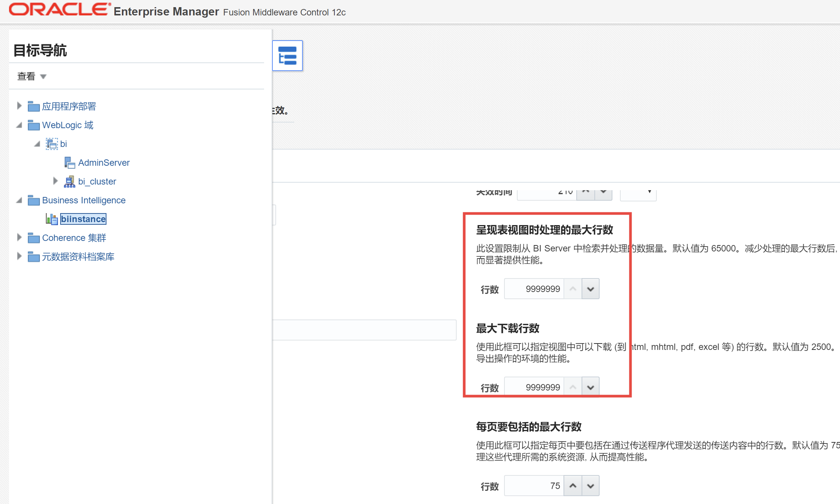Expand the 应用程序部署 tree node
The width and height of the screenshot is (840, 504).
pos(19,106)
